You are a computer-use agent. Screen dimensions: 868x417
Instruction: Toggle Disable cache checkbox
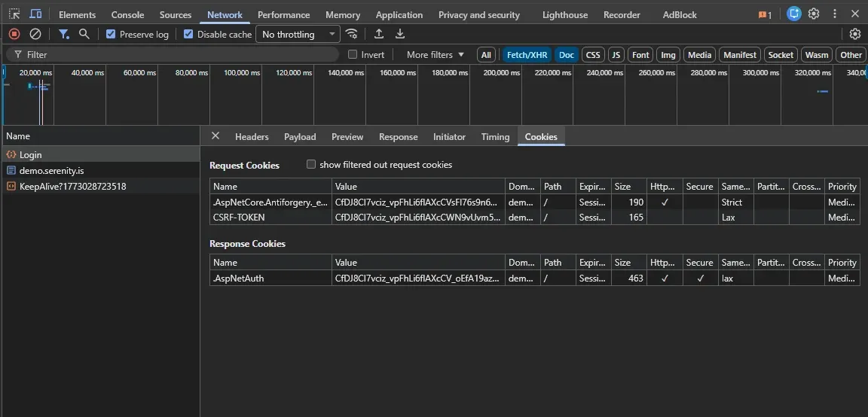pyautogui.click(x=188, y=35)
